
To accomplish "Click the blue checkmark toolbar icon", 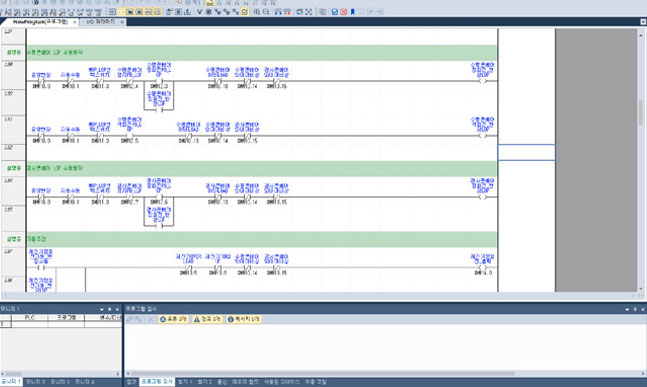I will 335,12.
